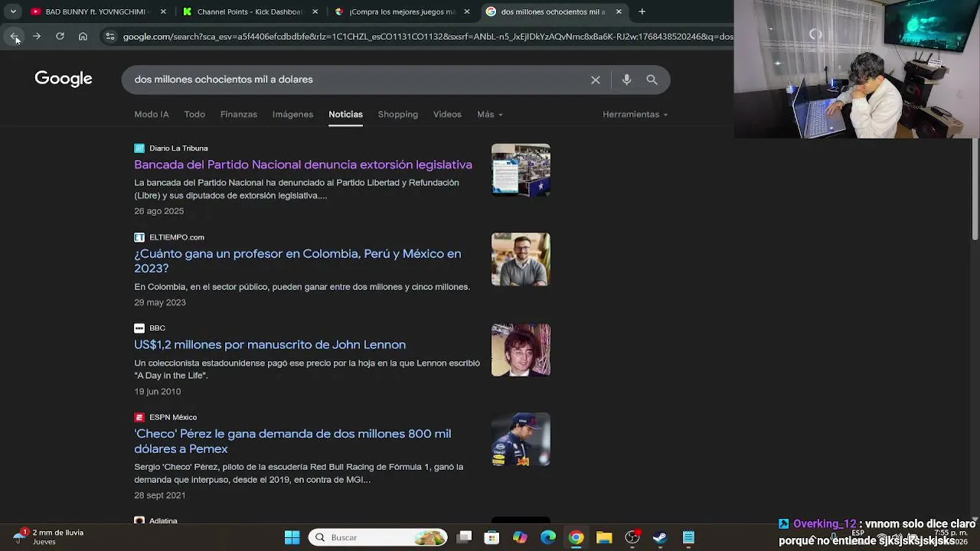Switch to the BAD BUNNY YouTube tab
Screen dimensions: 980x551
[x=100, y=11]
